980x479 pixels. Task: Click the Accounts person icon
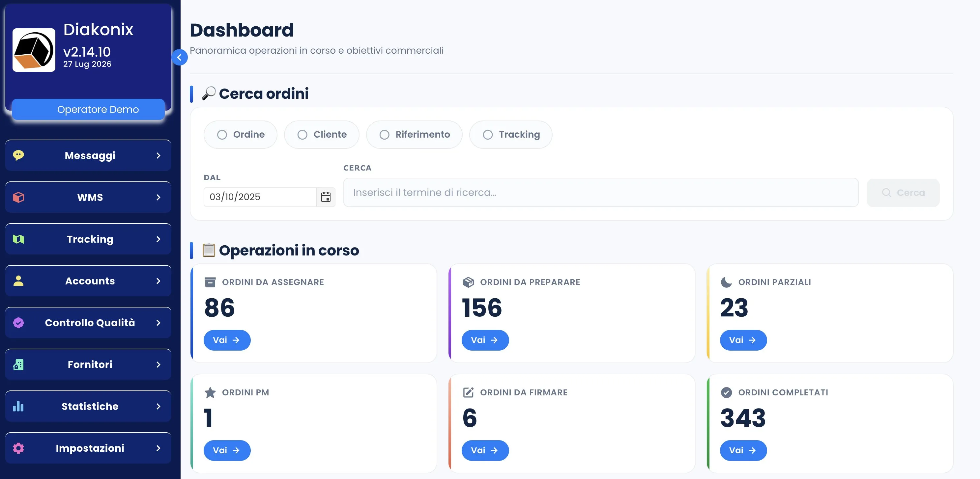[18, 280]
